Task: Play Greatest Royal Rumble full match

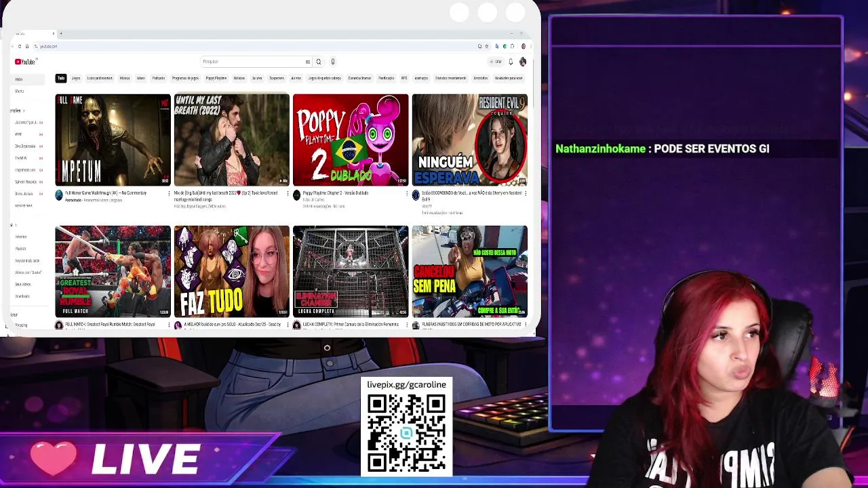Action: 113,271
